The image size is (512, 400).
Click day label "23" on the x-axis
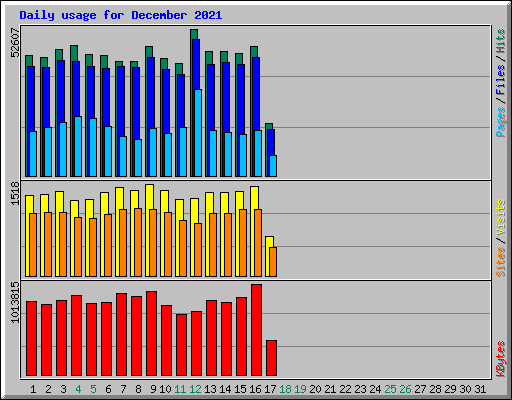pos(360,389)
